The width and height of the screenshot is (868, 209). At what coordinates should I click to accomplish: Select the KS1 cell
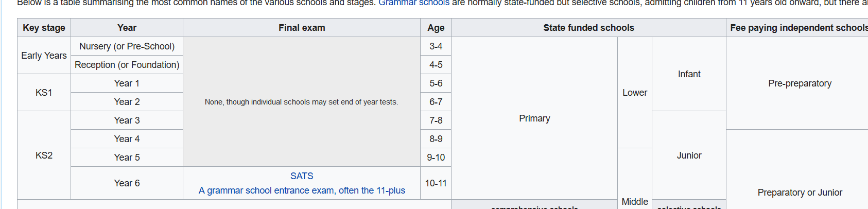44,93
